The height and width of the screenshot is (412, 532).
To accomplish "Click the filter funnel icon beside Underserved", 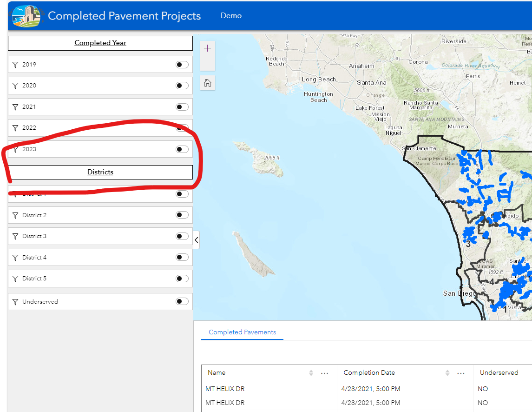I will point(16,301).
